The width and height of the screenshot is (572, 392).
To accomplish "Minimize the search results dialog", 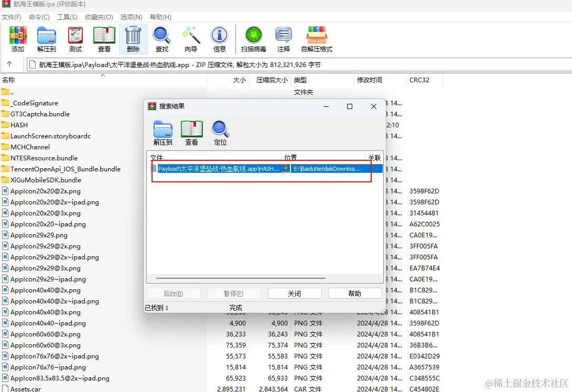I will (326, 106).
